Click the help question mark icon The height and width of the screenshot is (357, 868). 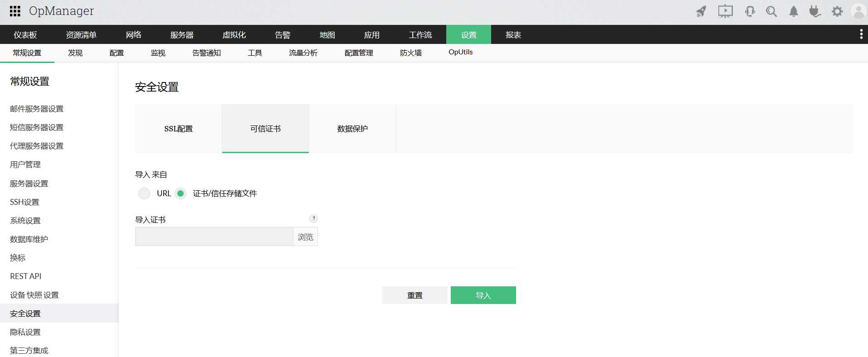click(x=313, y=218)
